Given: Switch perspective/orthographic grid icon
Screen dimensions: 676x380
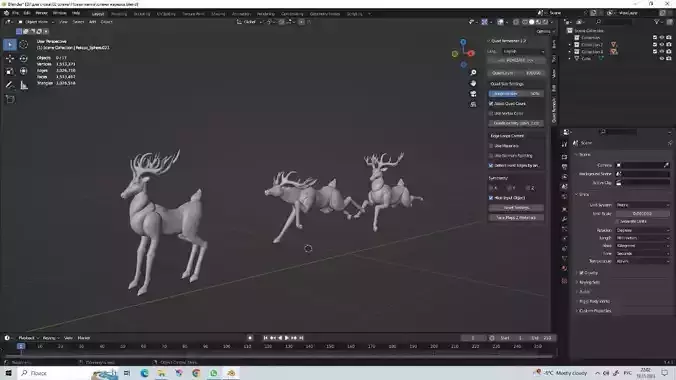Looking at the screenshot, I should pos(473,104).
